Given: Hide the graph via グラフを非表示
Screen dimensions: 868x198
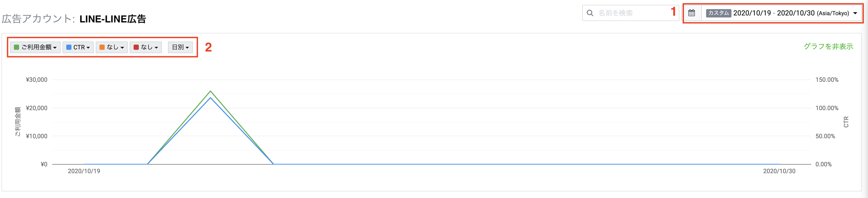Looking at the screenshot, I should (x=828, y=47).
